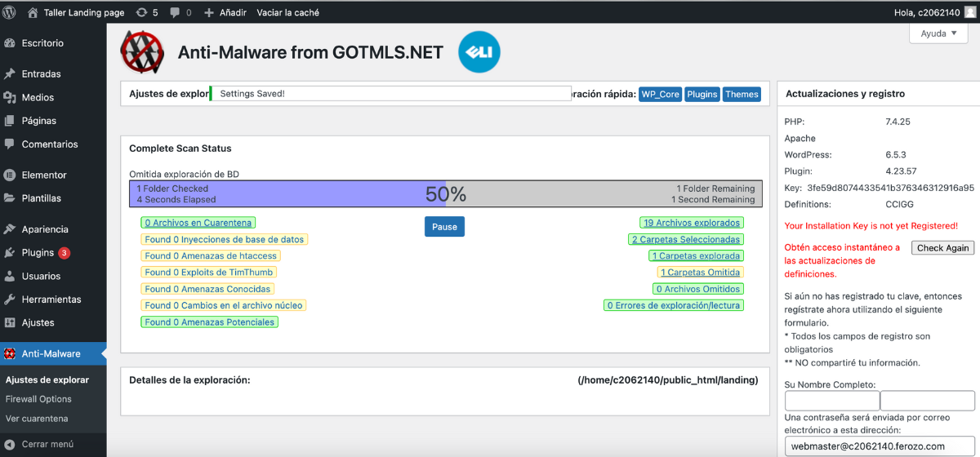This screenshot has width=980, height=457.
Task: Collapse sidebar using Cerrar menú
Action: tap(47, 445)
